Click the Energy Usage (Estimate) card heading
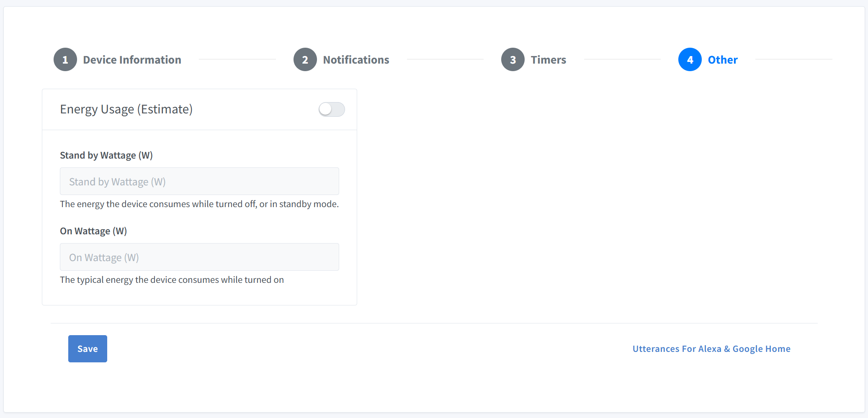Viewport: 868px width, 418px height. click(126, 110)
